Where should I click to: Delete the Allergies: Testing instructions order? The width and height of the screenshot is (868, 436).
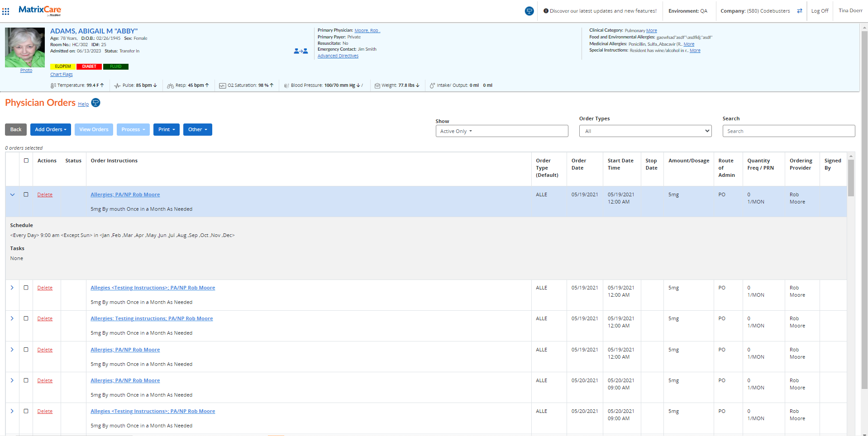tap(45, 318)
